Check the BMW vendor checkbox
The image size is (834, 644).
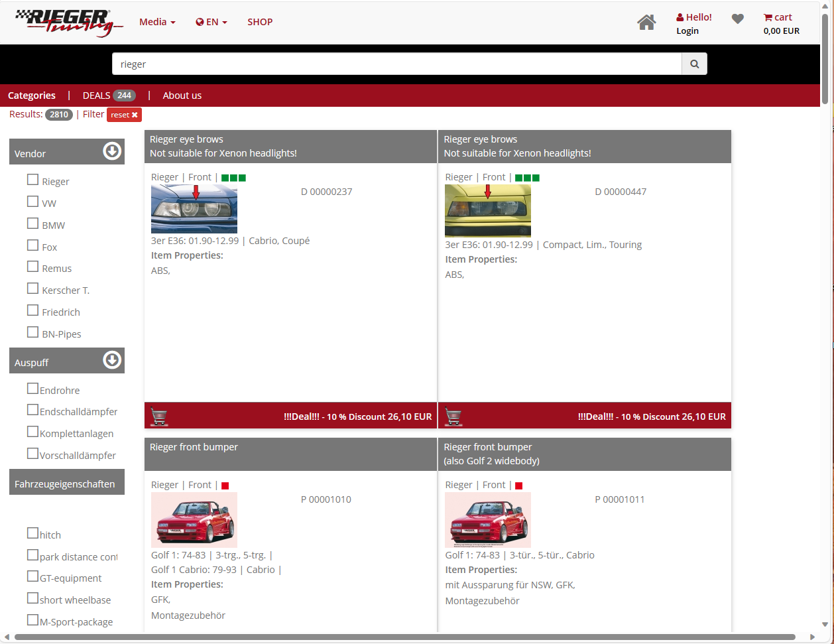click(32, 224)
